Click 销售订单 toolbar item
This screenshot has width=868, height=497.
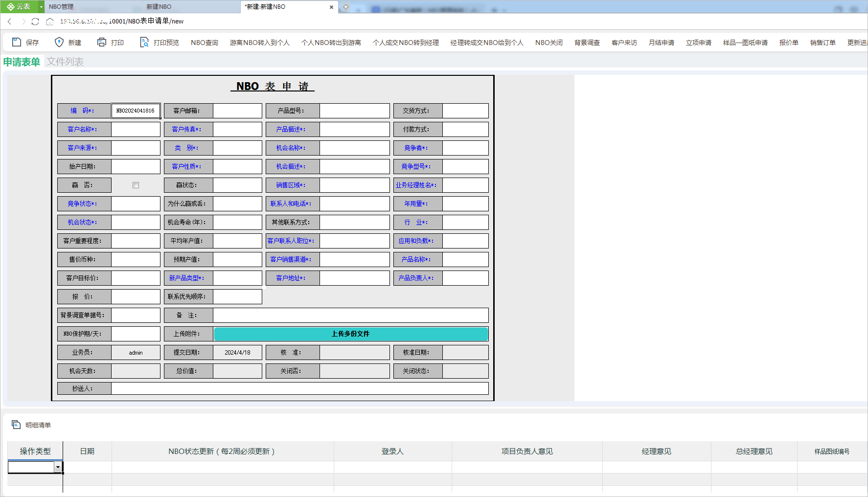(823, 43)
